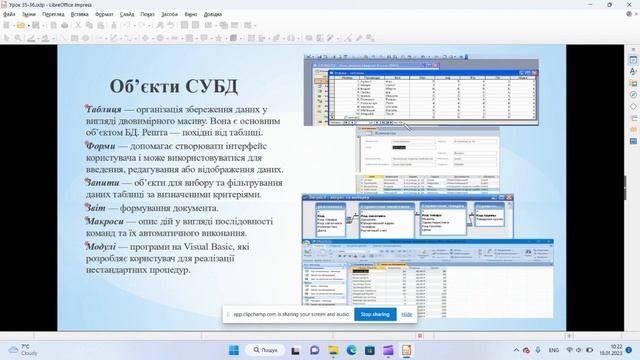Open the Зміни menu
The image size is (640, 360).
tap(29, 14)
